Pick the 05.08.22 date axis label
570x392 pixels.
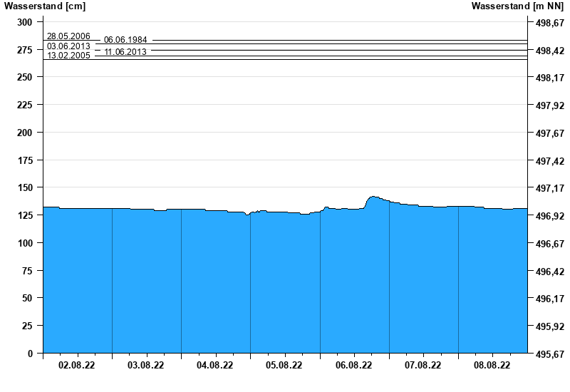pos(284,366)
